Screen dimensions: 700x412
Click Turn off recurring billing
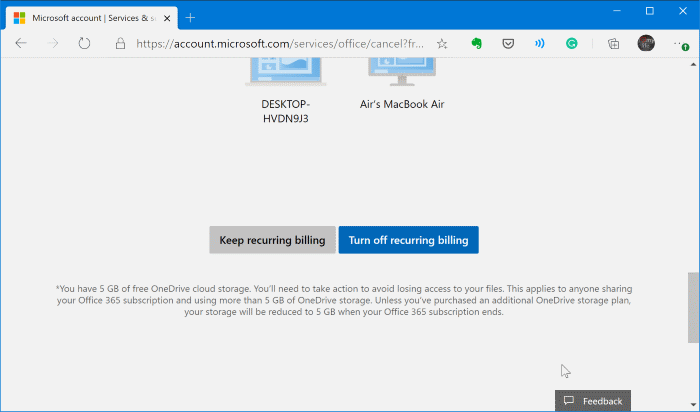point(408,240)
